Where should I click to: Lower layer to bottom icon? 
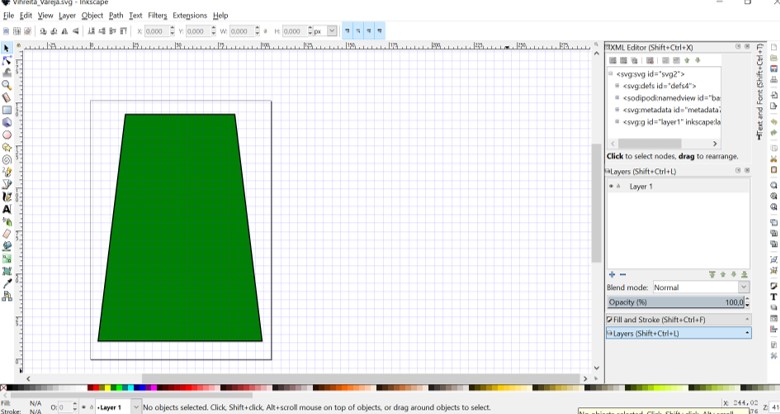coord(745,274)
